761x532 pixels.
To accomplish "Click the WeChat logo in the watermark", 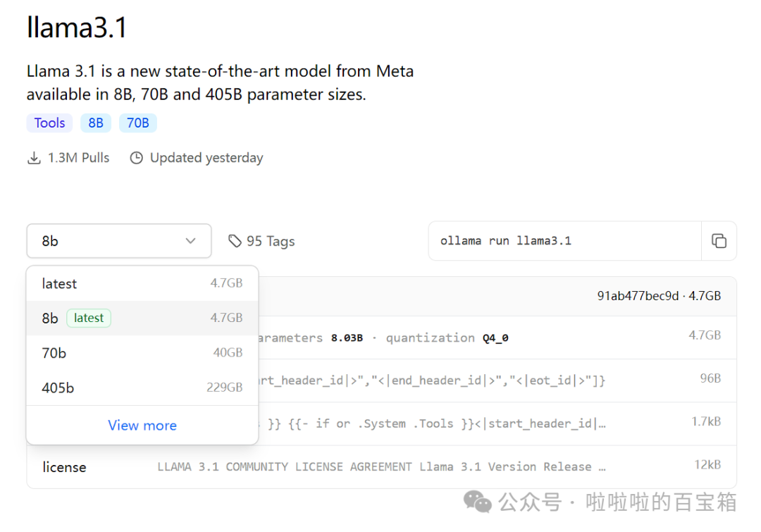I will 477,502.
